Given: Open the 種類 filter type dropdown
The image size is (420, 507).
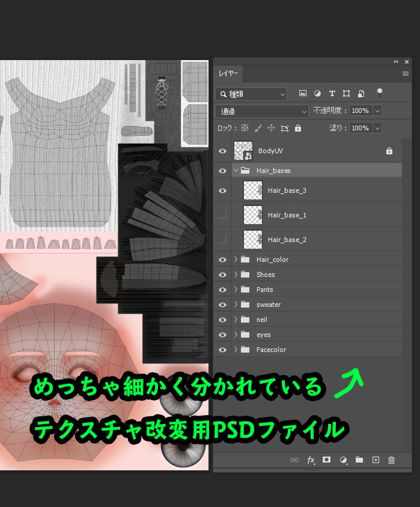Looking at the screenshot, I should point(251,94).
